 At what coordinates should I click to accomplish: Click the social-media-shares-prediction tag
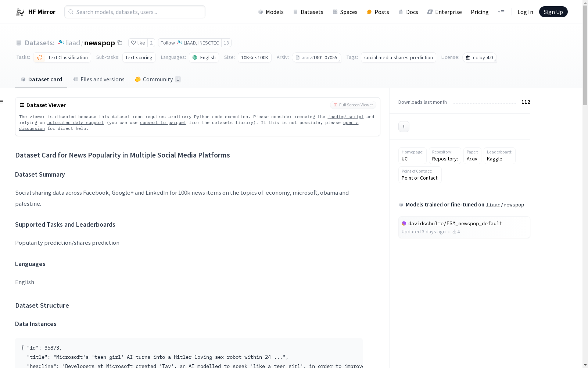(x=398, y=57)
